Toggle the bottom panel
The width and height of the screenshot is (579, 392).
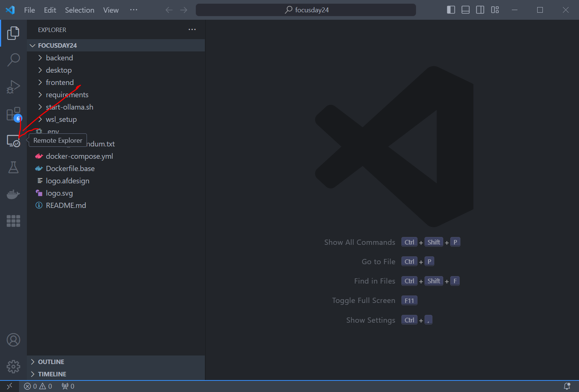click(x=466, y=10)
